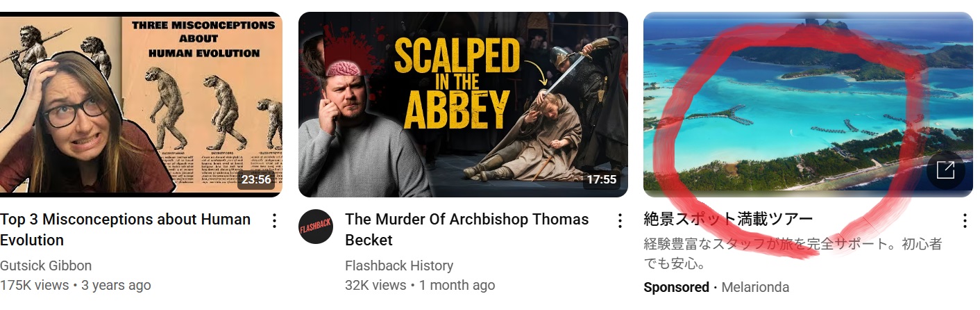Viewport: 980px width, 310px height.
Task: Click the Sponsored label
Action: point(676,287)
